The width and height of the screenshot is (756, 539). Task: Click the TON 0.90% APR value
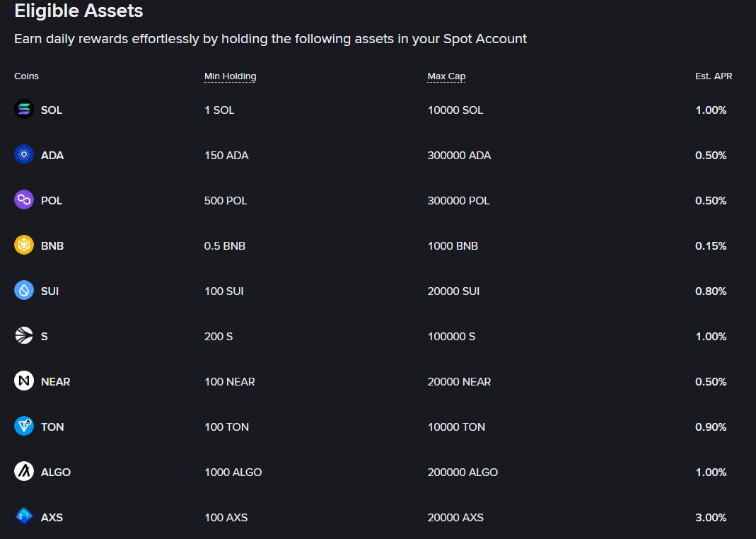pos(711,427)
